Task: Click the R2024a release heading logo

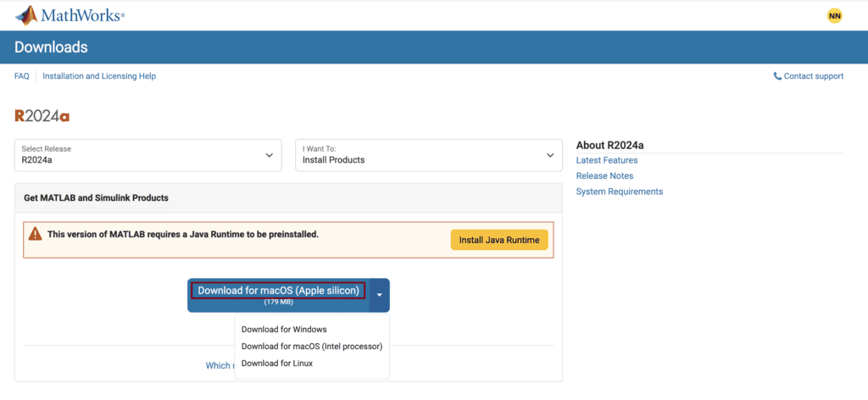Action: tap(42, 116)
